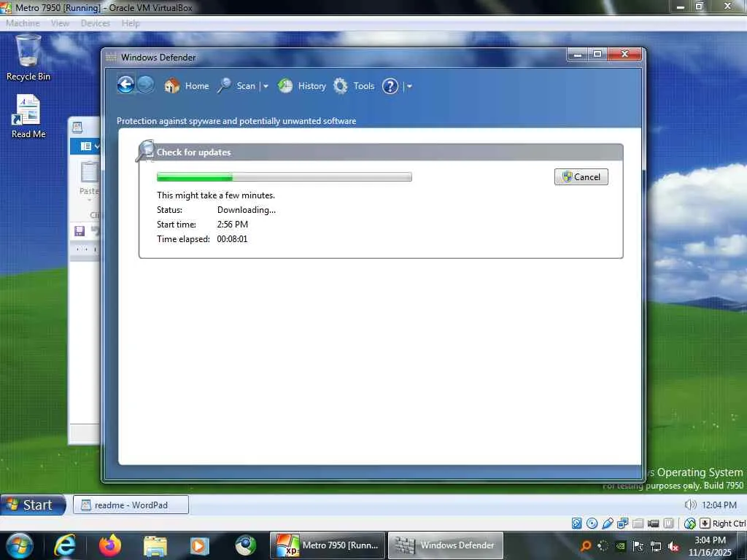Select the Read Me desktop shortcut
This screenshot has height=560, width=747.
point(28,117)
